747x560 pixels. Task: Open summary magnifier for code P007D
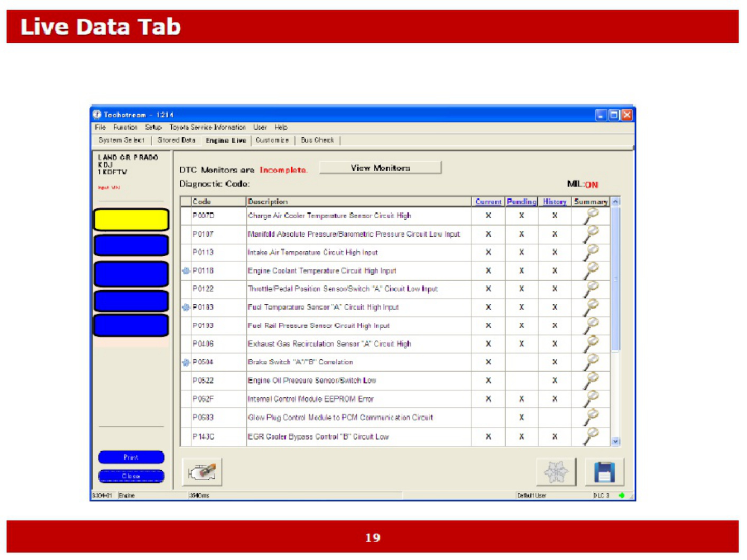(x=591, y=216)
